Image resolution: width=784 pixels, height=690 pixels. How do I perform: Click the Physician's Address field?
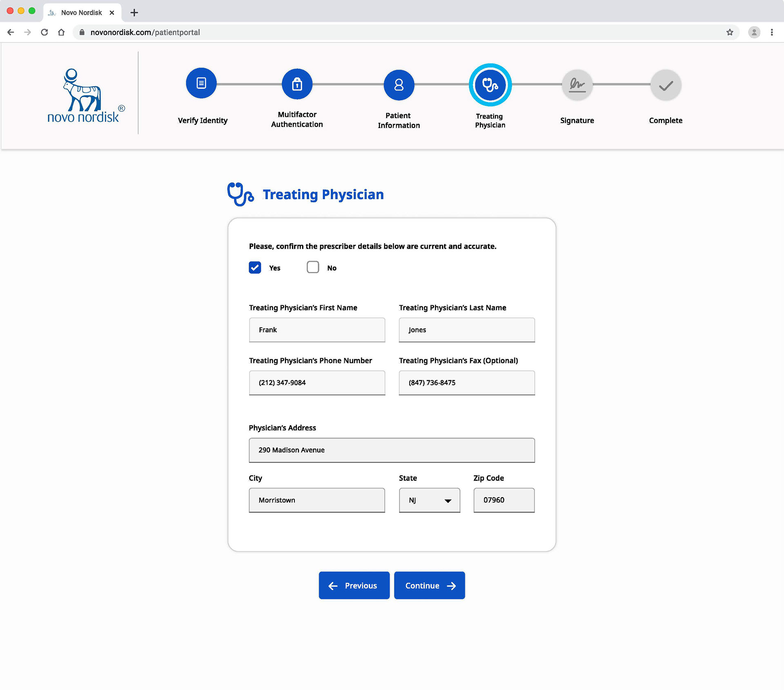(x=392, y=450)
